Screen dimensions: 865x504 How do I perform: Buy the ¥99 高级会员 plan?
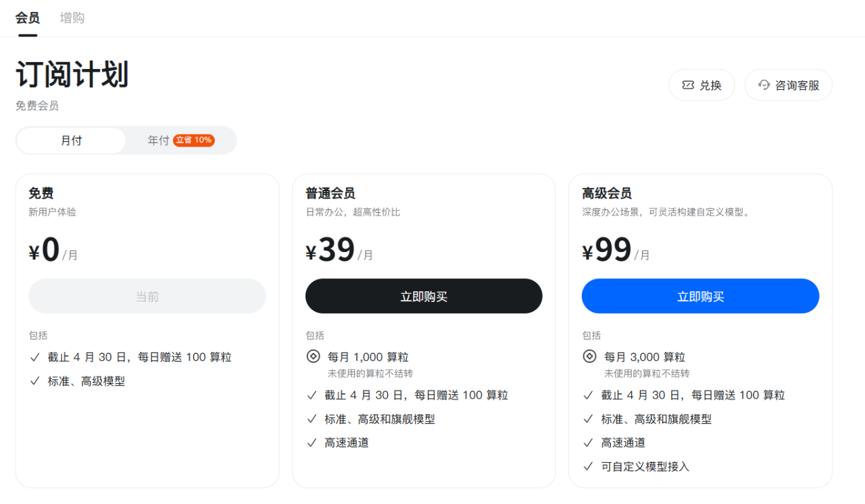click(700, 297)
